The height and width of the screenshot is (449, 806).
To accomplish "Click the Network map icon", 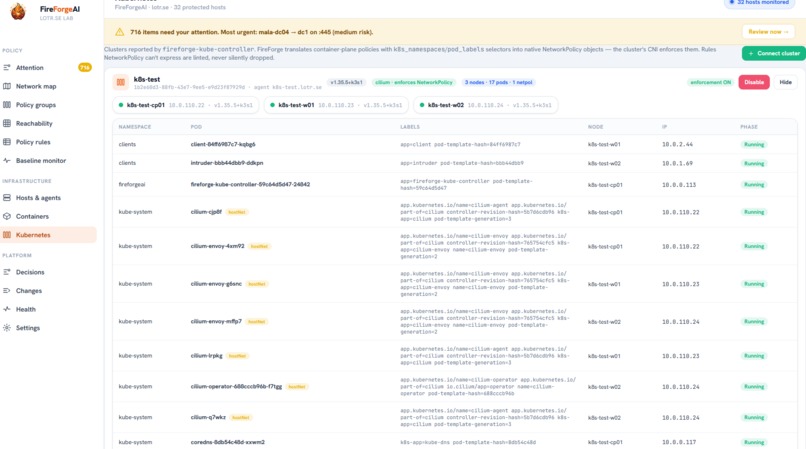I will [x=7, y=86].
